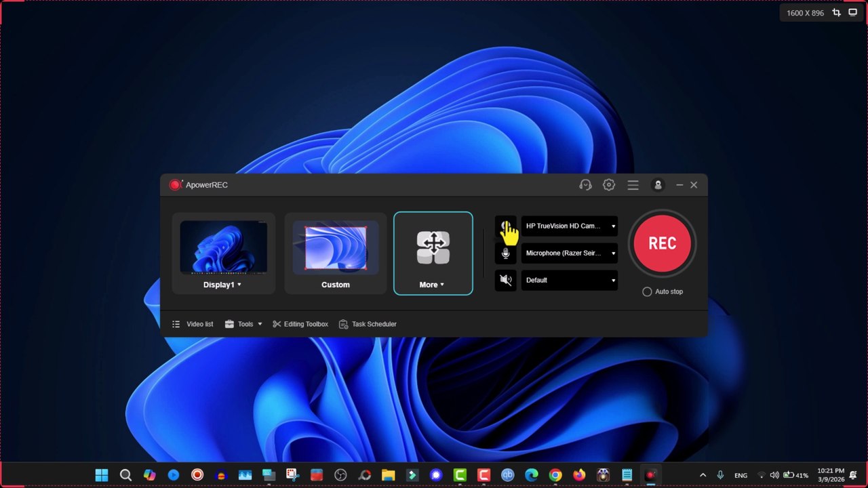
Task: Open the Tools menu
Action: tap(244, 324)
